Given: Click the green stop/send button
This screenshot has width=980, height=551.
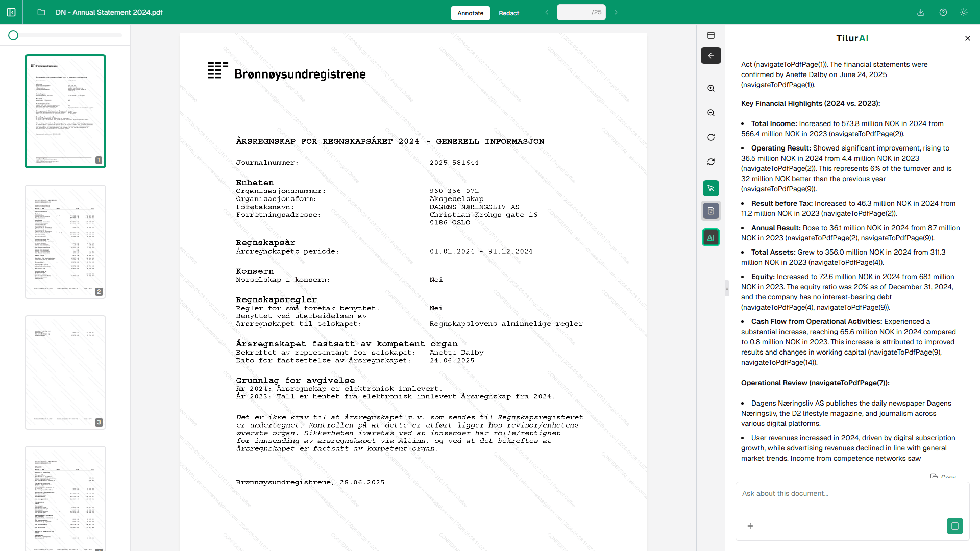Looking at the screenshot, I should tap(955, 526).
